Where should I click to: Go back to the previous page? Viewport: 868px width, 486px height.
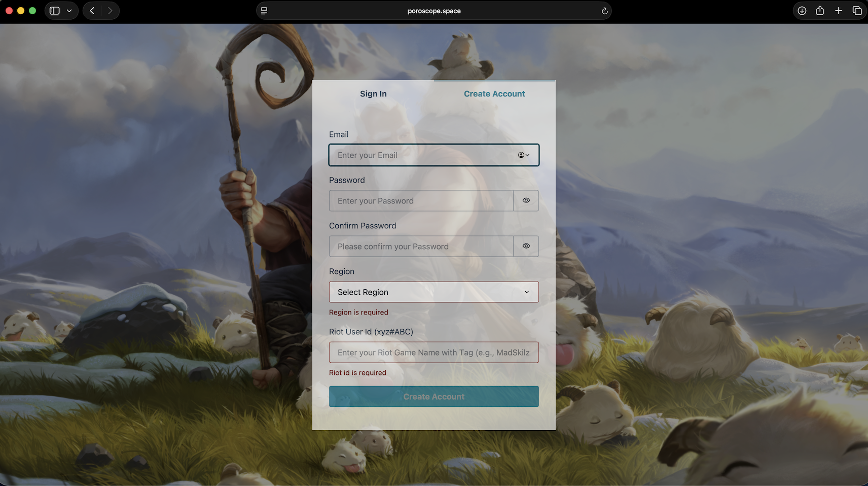[92, 11]
